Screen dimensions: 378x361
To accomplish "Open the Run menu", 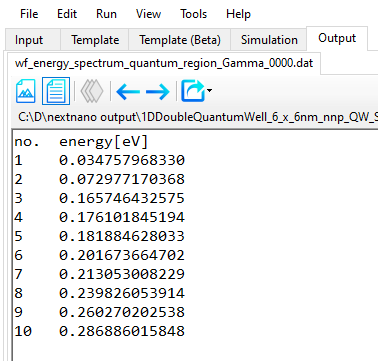I will pos(106,14).
